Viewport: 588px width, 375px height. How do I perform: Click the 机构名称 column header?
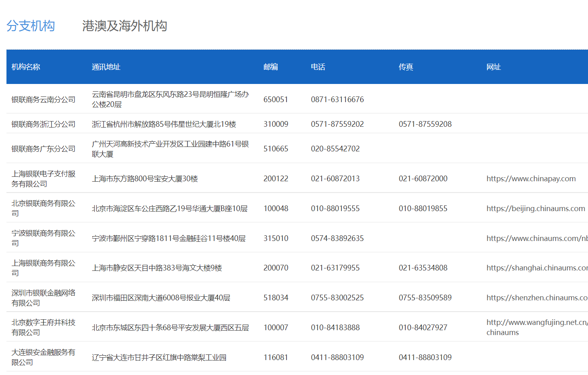click(26, 67)
